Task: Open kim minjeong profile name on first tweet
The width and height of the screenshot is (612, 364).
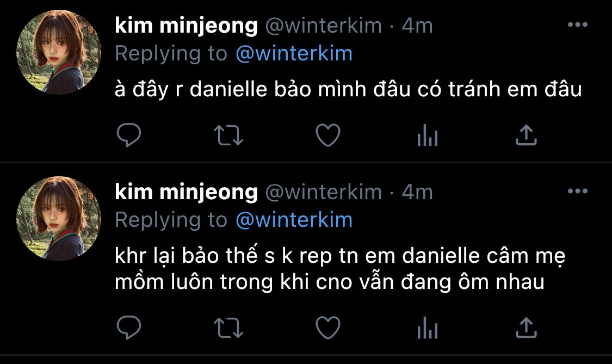Action: [x=186, y=26]
